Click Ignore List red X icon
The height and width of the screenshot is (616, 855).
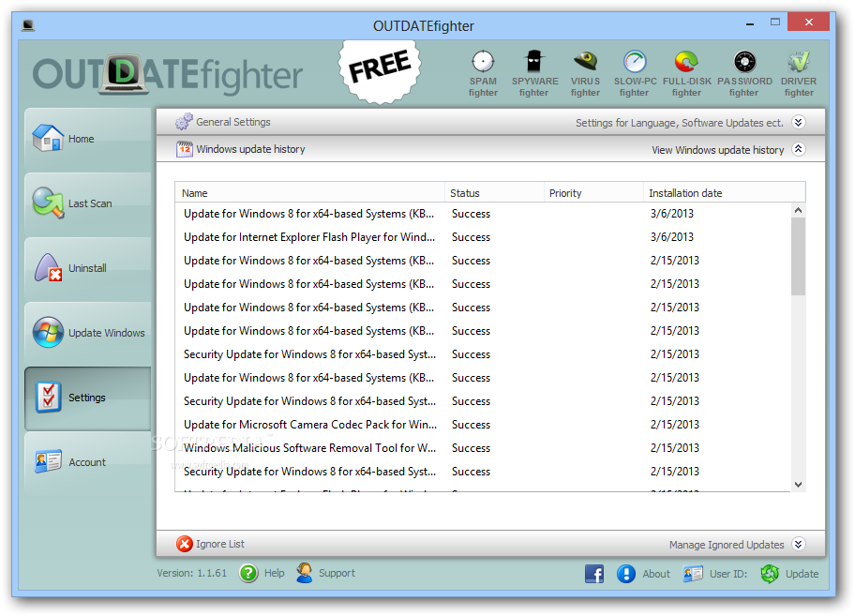(x=185, y=544)
